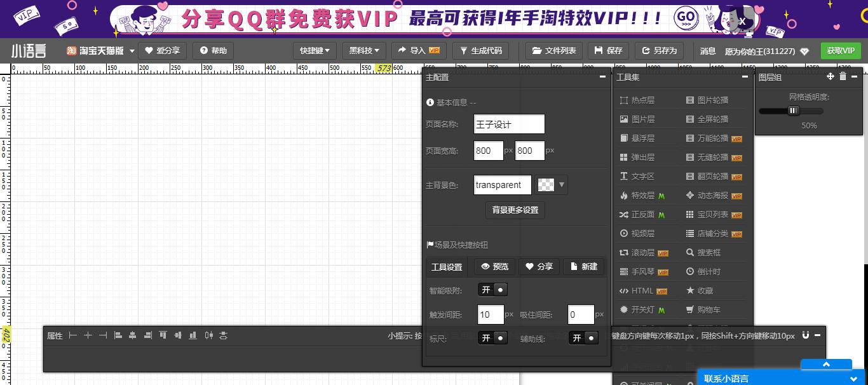Click the 背景更多设置 button
Viewport: 868px width, 385px height.
515,210
